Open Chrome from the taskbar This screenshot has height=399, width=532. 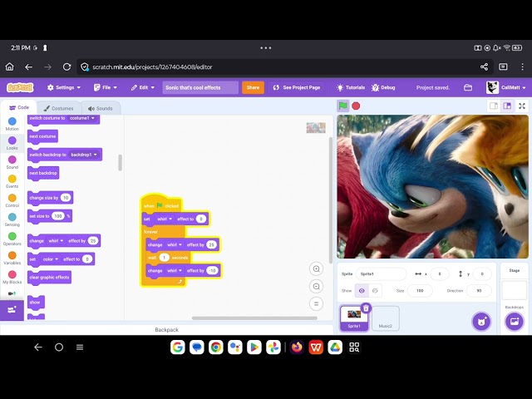216,347
